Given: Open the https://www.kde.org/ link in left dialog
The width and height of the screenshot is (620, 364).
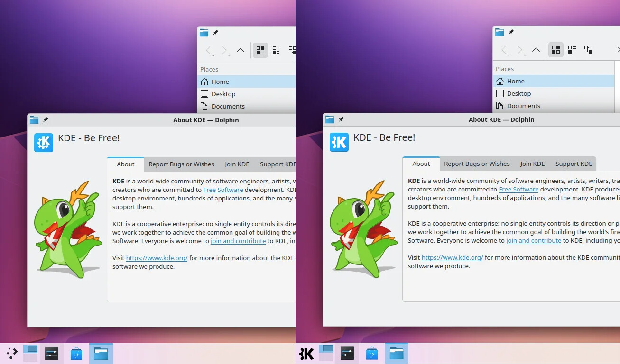Looking at the screenshot, I should (157, 258).
